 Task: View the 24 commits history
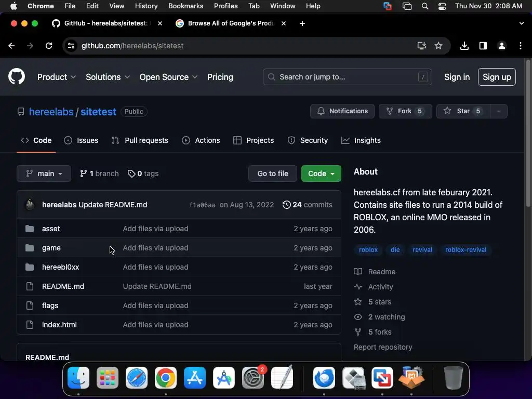click(308, 205)
